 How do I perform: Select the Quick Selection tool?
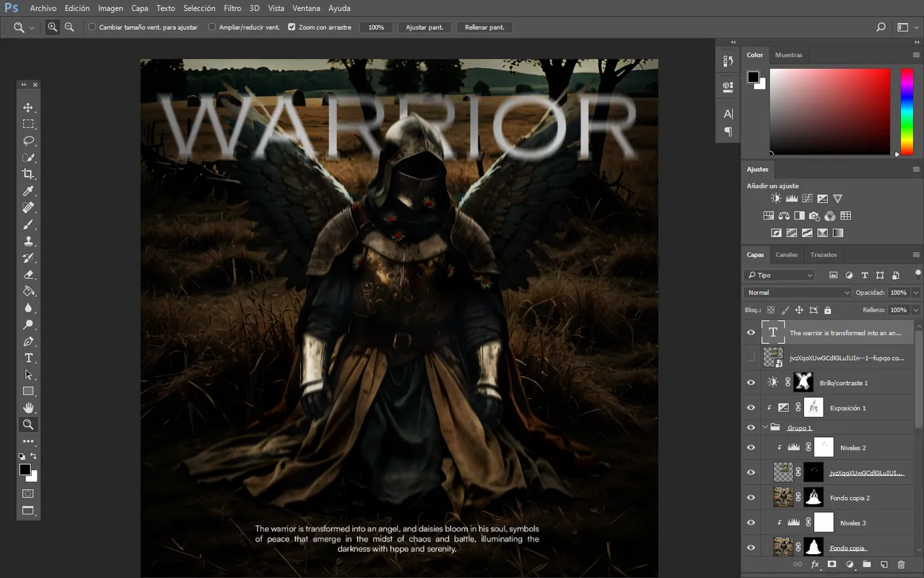tap(28, 158)
